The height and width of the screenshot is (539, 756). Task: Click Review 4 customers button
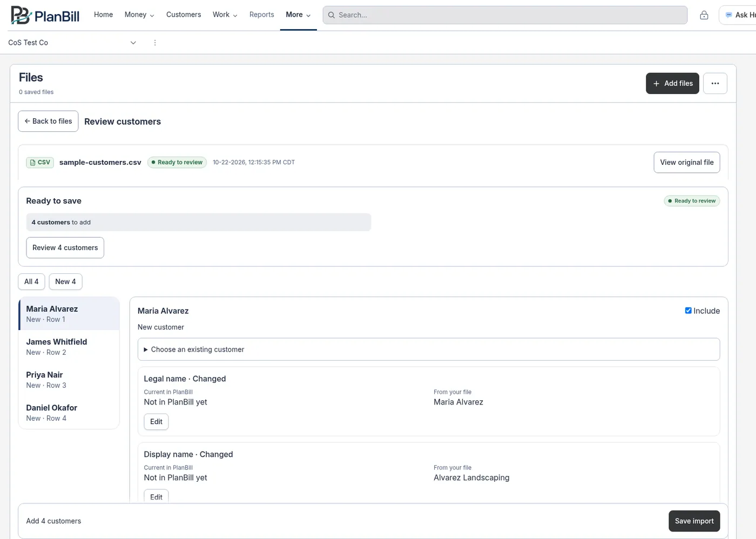pos(65,248)
